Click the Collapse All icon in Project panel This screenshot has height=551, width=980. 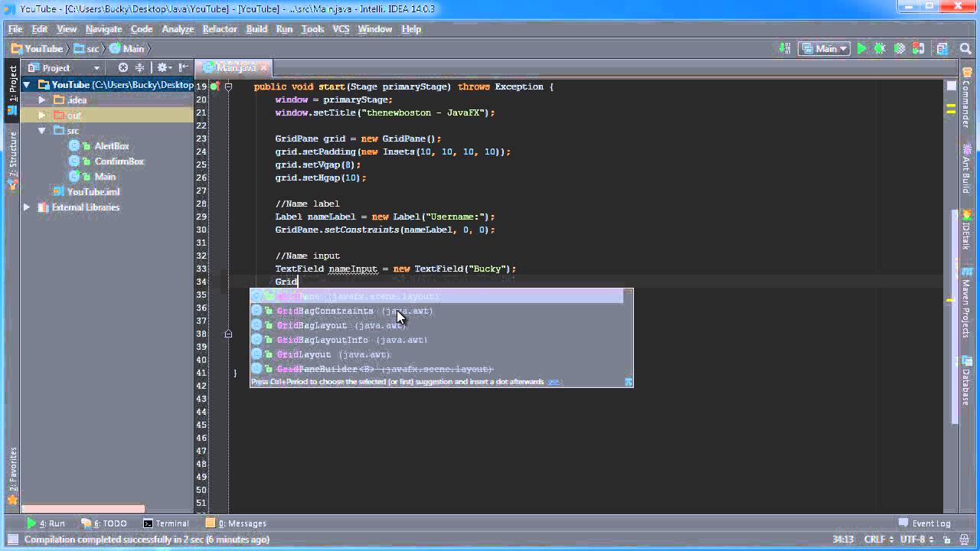[139, 67]
